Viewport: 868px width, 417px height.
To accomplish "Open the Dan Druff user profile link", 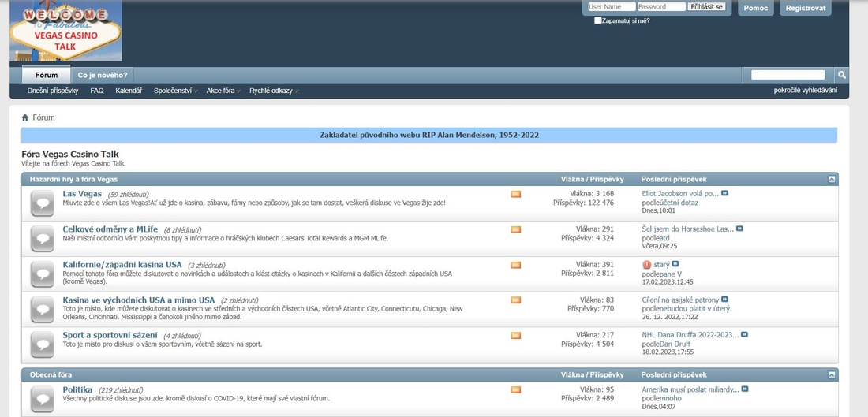I will (x=675, y=344).
